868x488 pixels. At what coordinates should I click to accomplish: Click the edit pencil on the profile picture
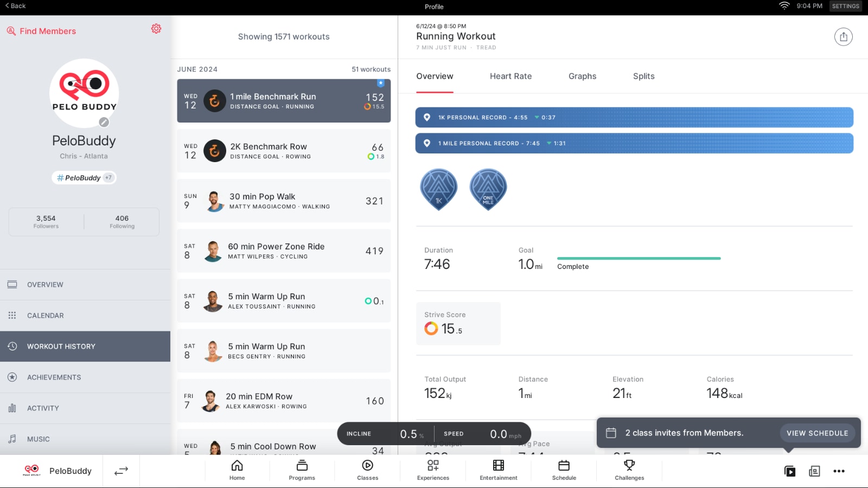click(104, 122)
